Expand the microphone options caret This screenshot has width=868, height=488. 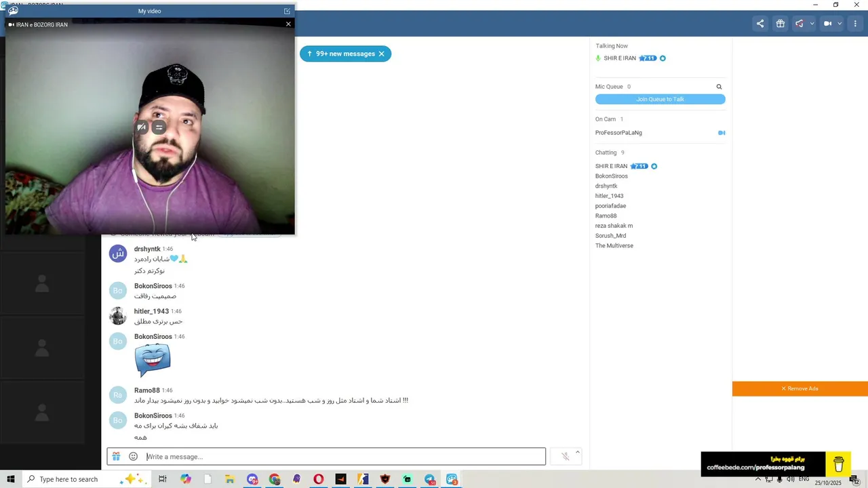pos(578,452)
